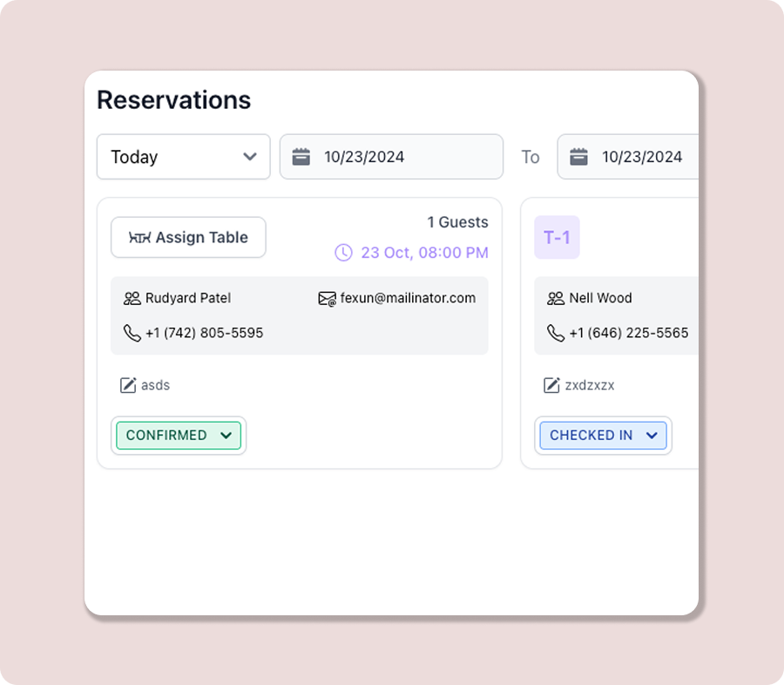Click the phone icon beside Nell Wood's number
784x685 pixels.
click(555, 333)
